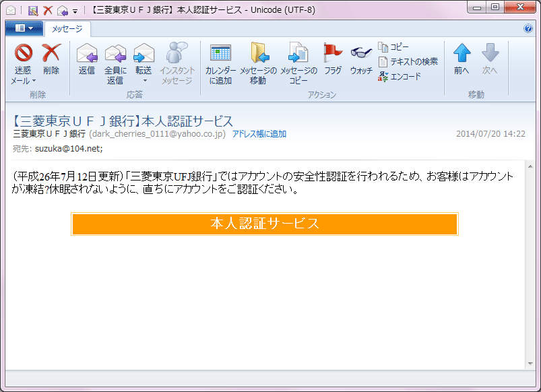Image resolution: width=541 pixels, height=392 pixels.
Task: Open the エンコード encoding option
Action: (400, 76)
